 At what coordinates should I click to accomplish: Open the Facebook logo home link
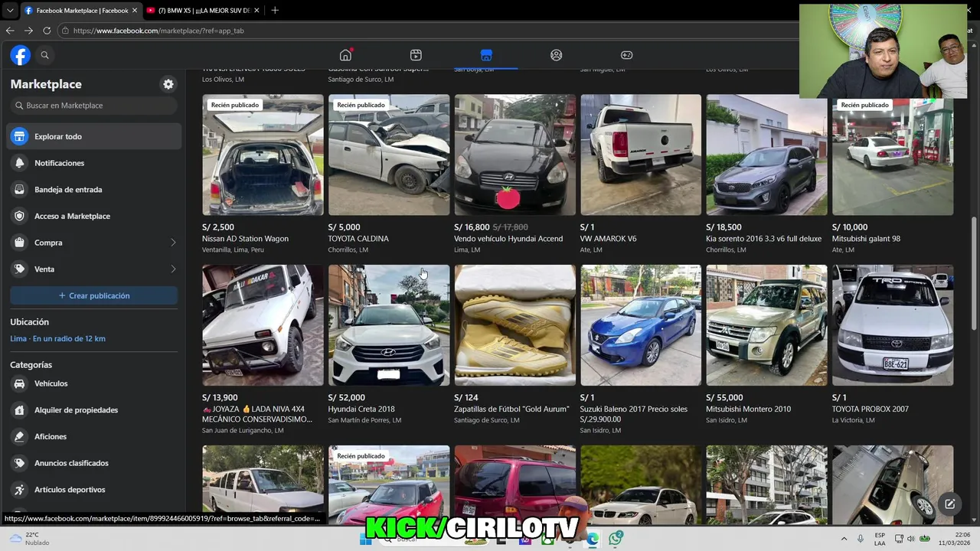pyautogui.click(x=20, y=55)
